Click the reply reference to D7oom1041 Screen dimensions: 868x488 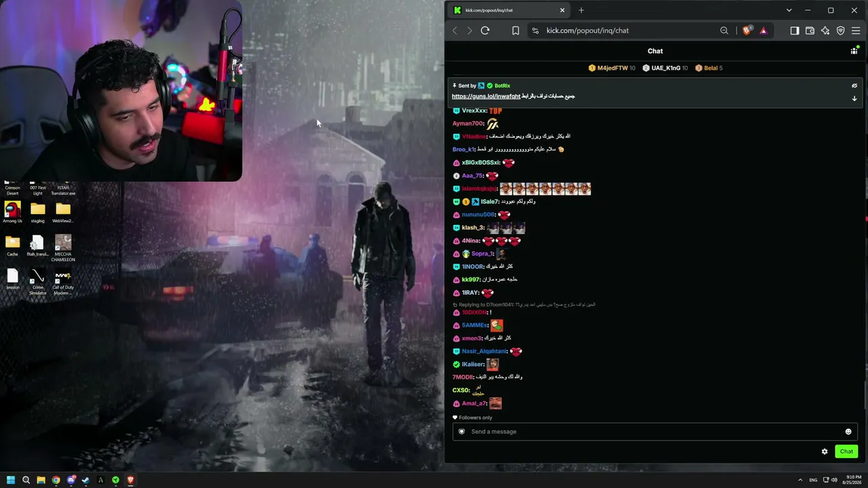point(524,305)
